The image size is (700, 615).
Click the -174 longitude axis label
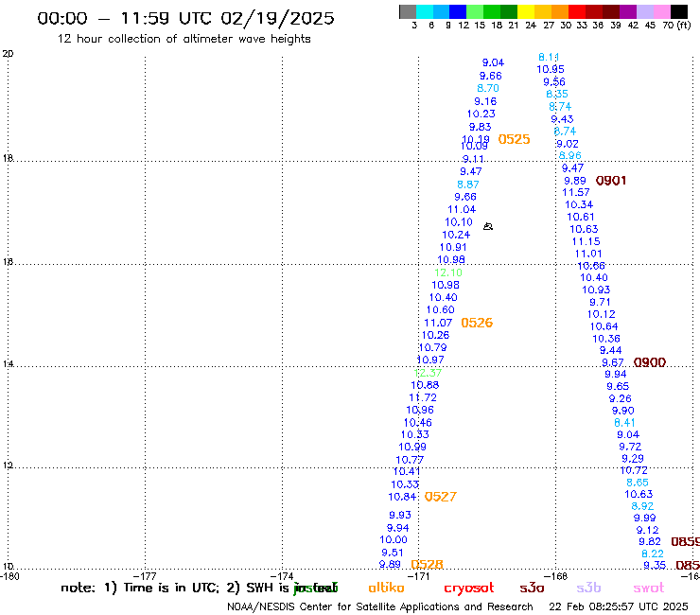282,576
